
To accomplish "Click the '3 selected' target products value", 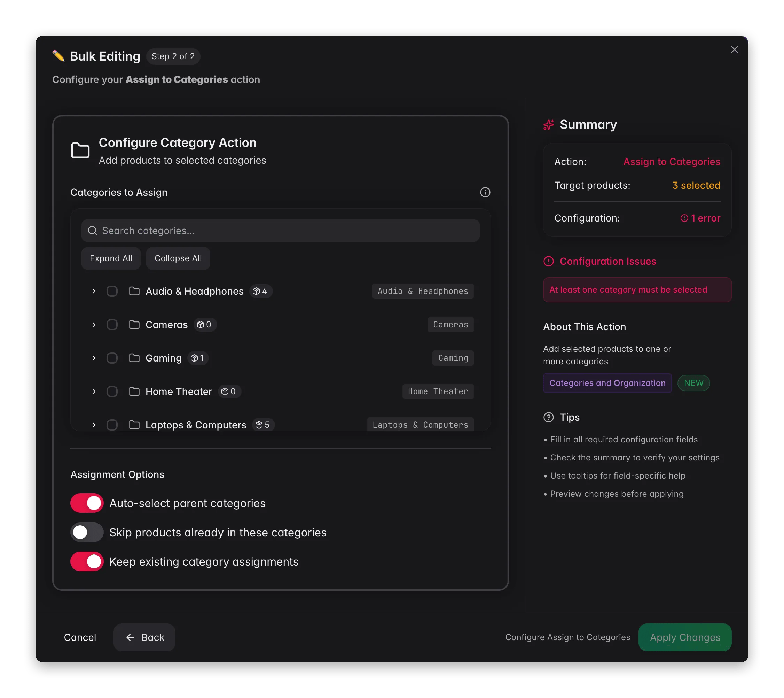I will [x=696, y=185].
